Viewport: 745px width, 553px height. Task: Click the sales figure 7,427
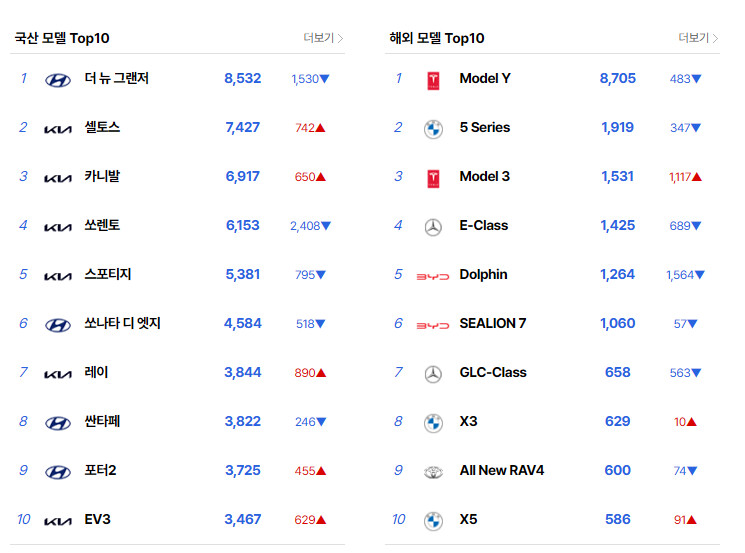click(243, 127)
